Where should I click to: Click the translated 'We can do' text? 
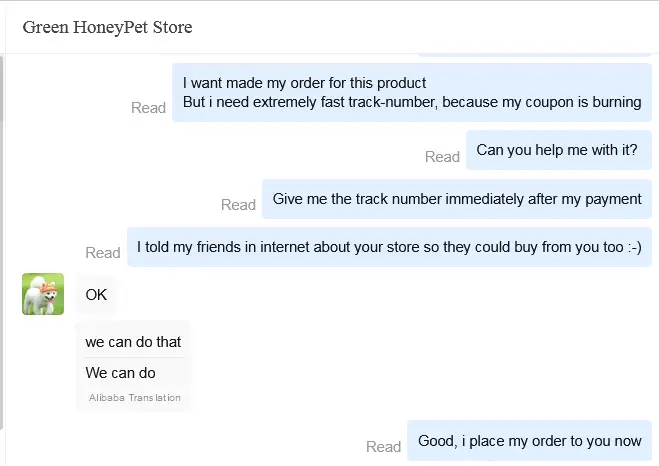coord(120,373)
